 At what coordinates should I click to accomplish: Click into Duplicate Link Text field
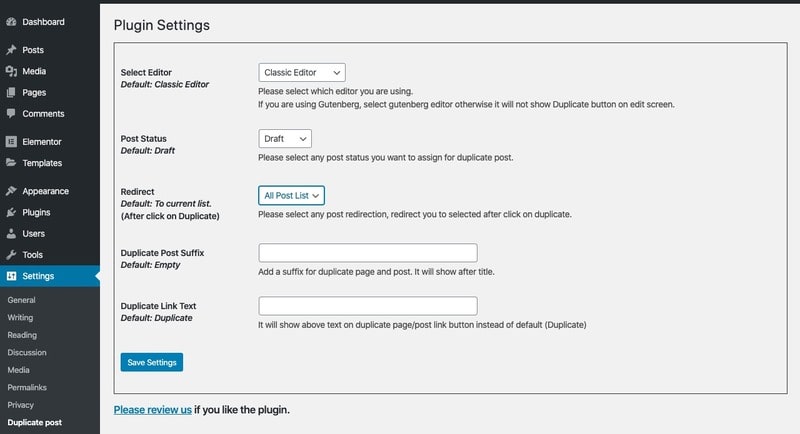(x=367, y=306)
